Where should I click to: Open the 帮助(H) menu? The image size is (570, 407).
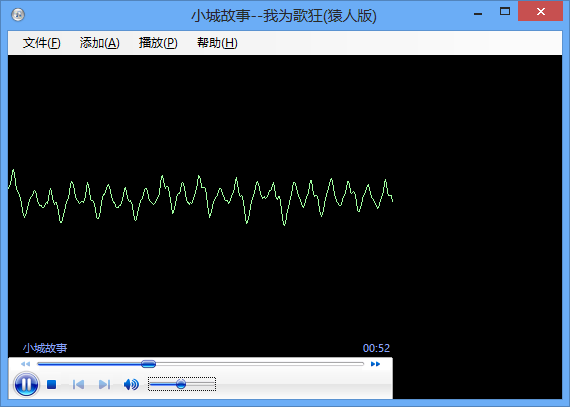point(217,43)
